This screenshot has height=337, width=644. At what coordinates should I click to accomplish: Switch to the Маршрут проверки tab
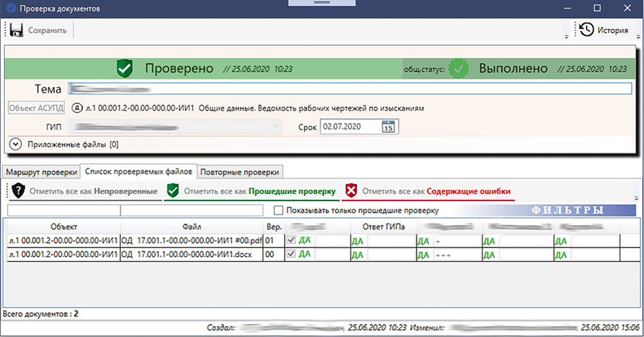click(41, 172)
